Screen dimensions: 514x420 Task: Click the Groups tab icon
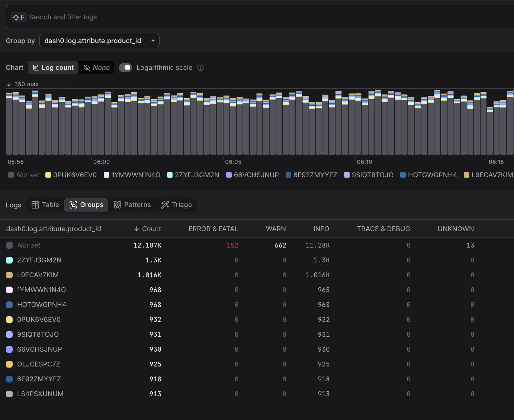click(73, 205)
